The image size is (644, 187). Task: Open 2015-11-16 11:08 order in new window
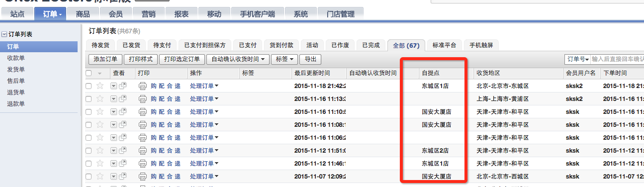click(122, 124)
